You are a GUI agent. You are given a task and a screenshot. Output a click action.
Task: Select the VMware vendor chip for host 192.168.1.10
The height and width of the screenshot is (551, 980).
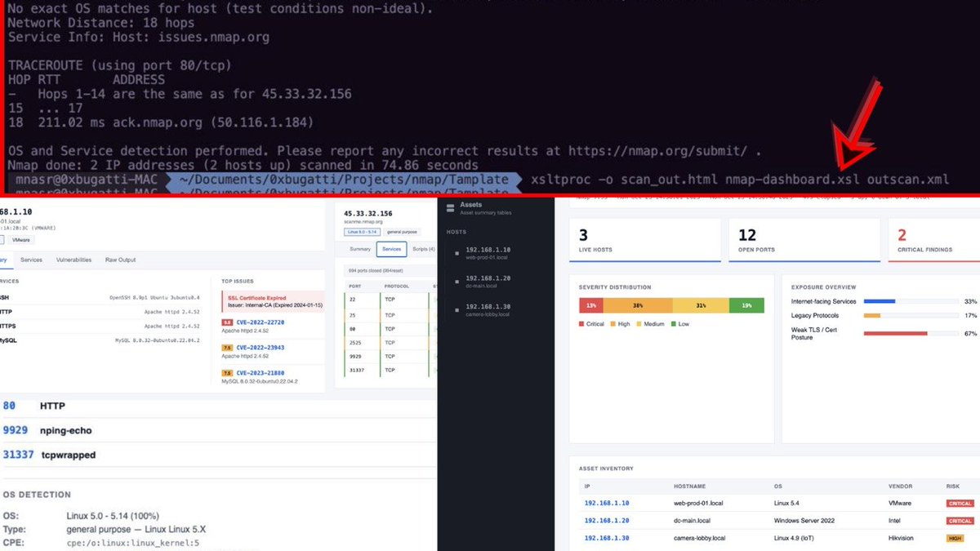[22, 240]
